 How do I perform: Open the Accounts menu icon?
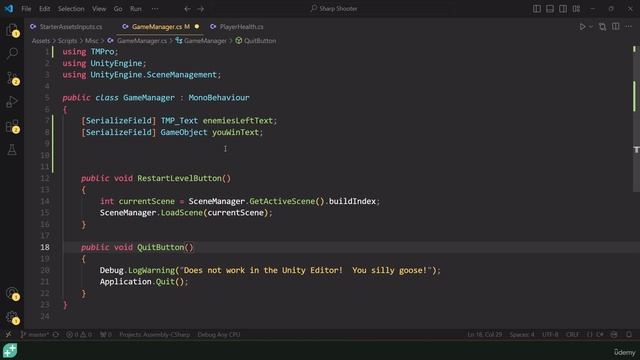(12, 293)
